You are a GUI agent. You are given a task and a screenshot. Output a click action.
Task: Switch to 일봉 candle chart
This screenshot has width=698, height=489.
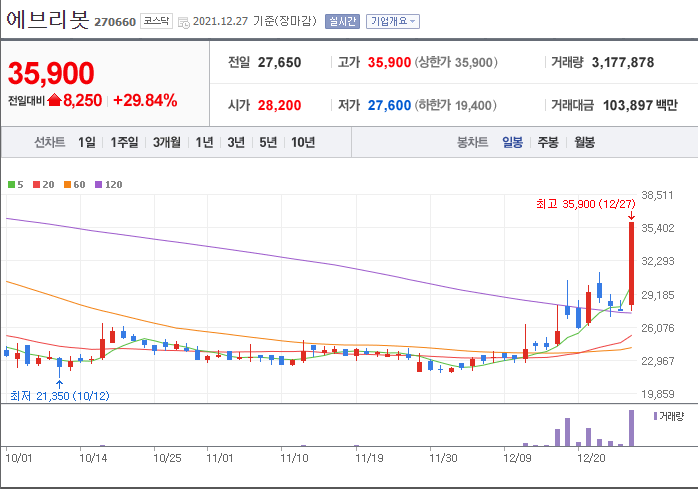click(512, 143)
